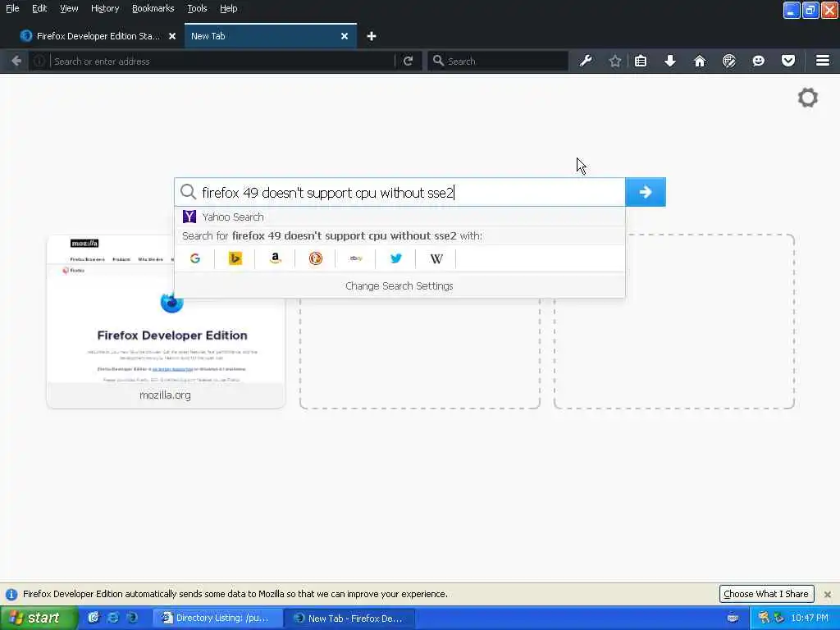Reload the page with refresh icon
This screenshot has height=630, width=840.
409,61
